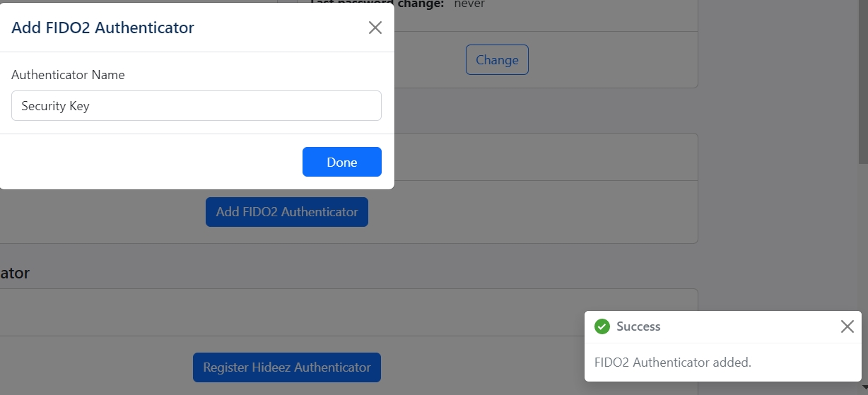Click the "Authenticator Name" field label
The image size is (868, 395).
[68, 75]
